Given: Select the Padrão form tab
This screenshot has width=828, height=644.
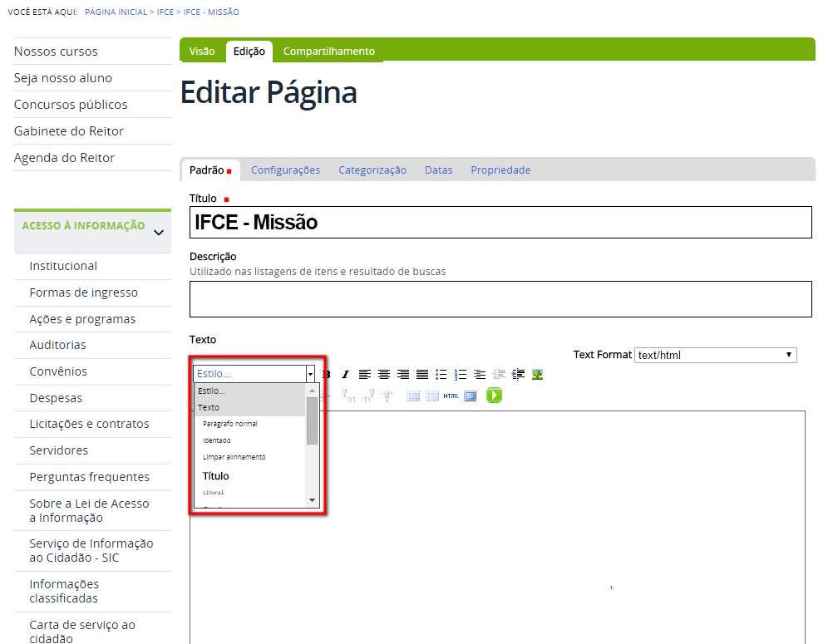Looking at the screenshot, I should [x=210, y=170].
